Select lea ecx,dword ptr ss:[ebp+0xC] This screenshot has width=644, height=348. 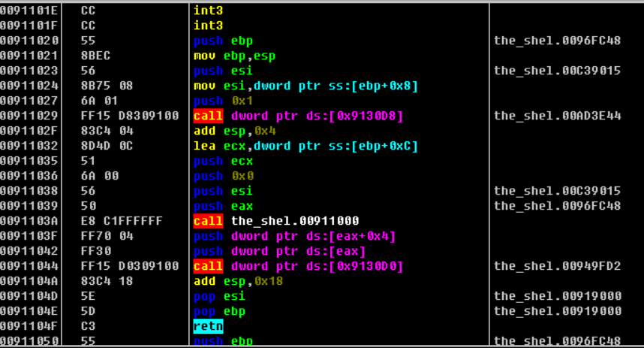click(x=305, y=146)
